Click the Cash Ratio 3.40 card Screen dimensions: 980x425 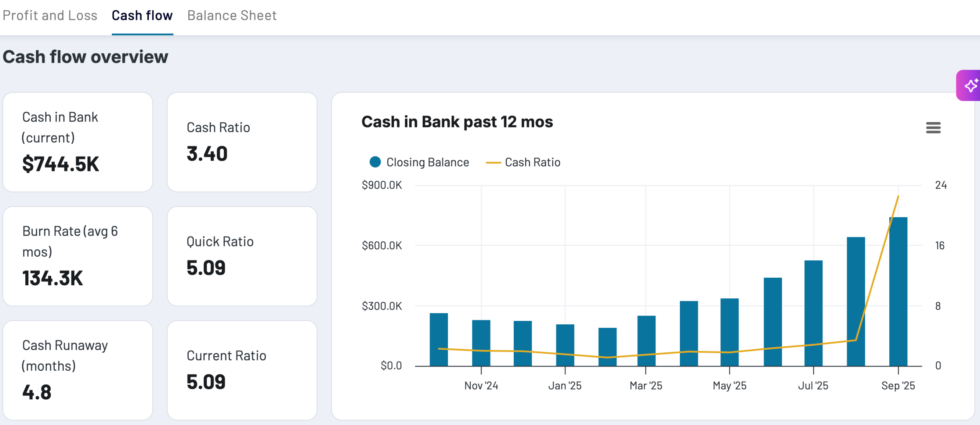[242, 142]
